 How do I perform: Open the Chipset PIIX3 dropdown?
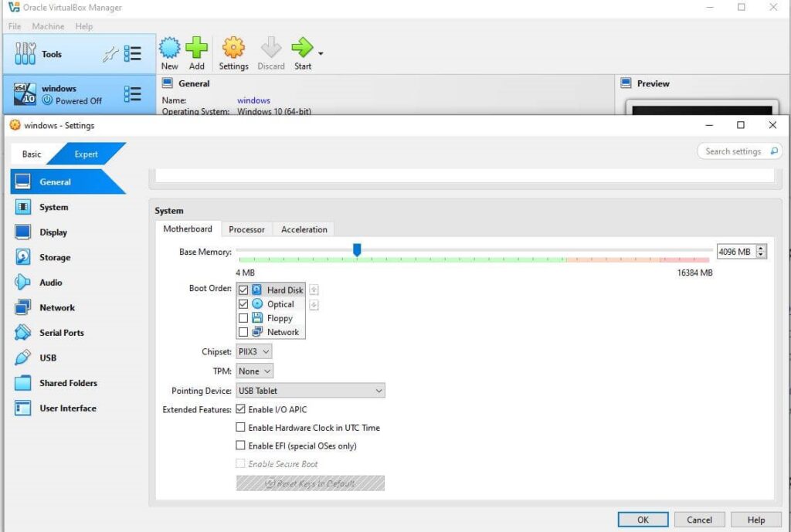[x=254, y=352]
